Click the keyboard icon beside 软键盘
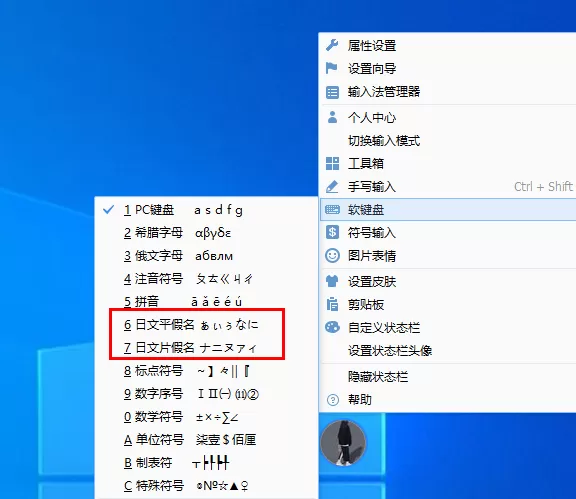The width and height of the screenshot is (576, 499). click(332, 210)
